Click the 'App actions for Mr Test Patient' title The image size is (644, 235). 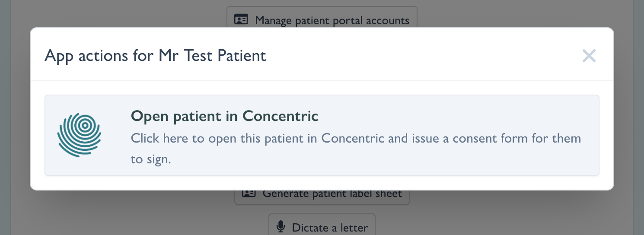155,56
